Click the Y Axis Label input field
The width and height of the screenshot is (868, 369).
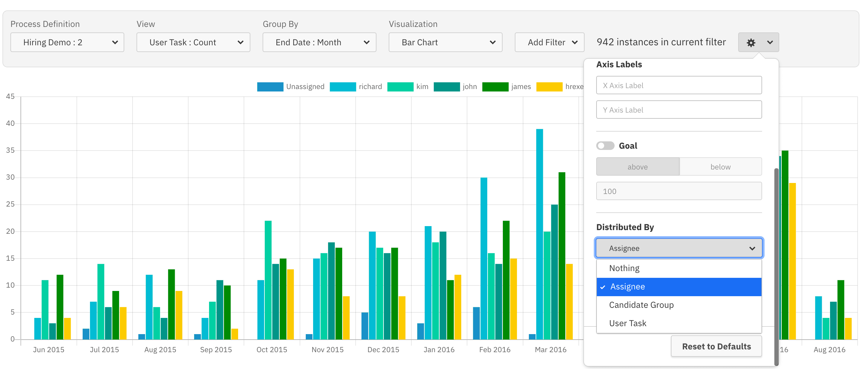tap(679, 110)
